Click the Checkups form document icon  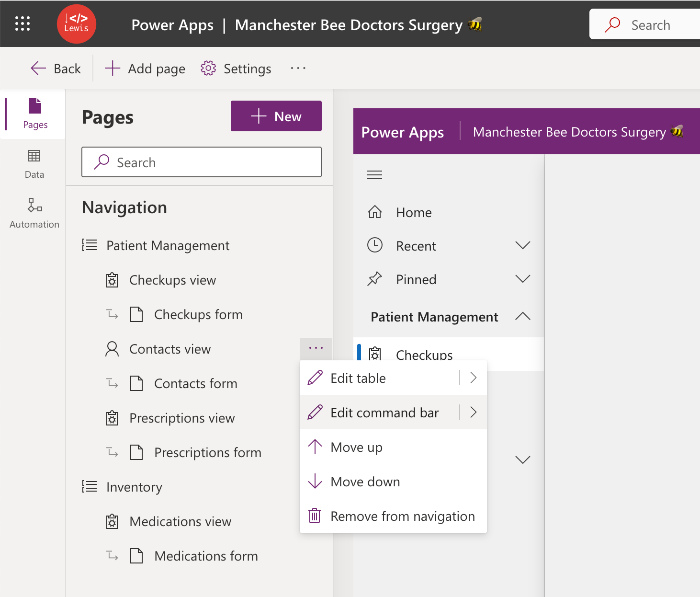tap(137, 314)
